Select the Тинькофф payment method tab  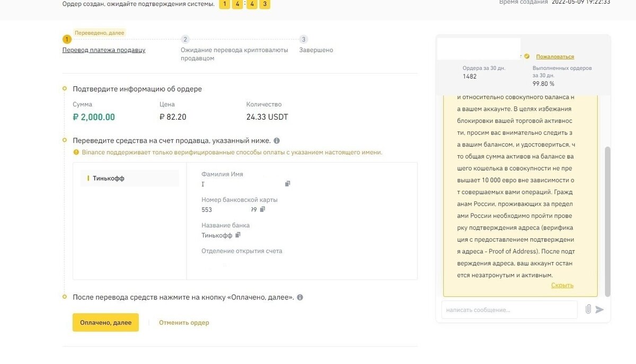coord(129,179)
